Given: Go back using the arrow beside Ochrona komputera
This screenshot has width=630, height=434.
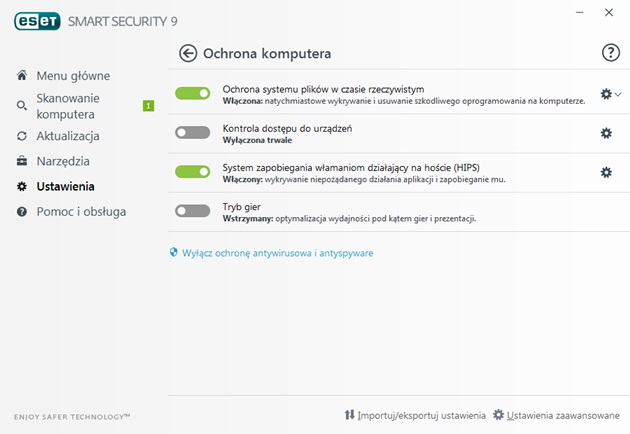Looking at the screenshot, I should pyautogui.click(x=188, y=53).
